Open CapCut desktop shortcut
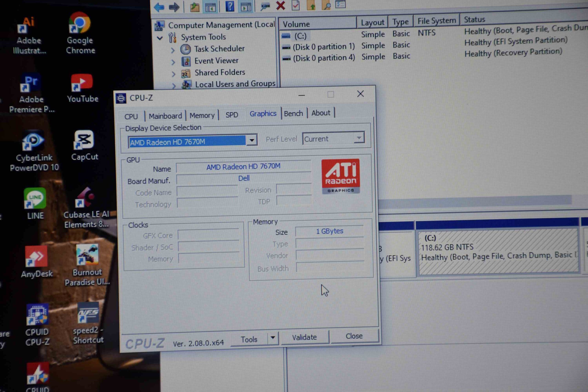Image resolution: width=588 pixels, height=392 pixels. point(85,145)
